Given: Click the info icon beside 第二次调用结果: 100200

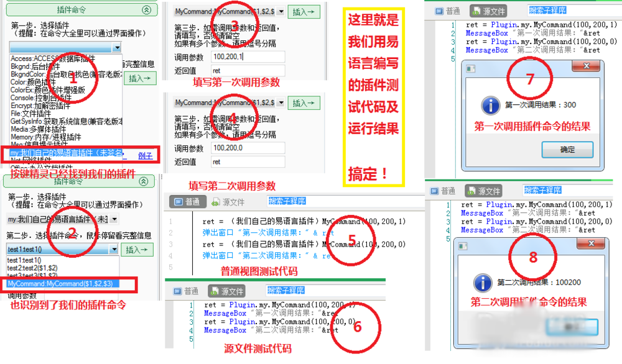Looking at the screenshot, I should pos(483,283).
